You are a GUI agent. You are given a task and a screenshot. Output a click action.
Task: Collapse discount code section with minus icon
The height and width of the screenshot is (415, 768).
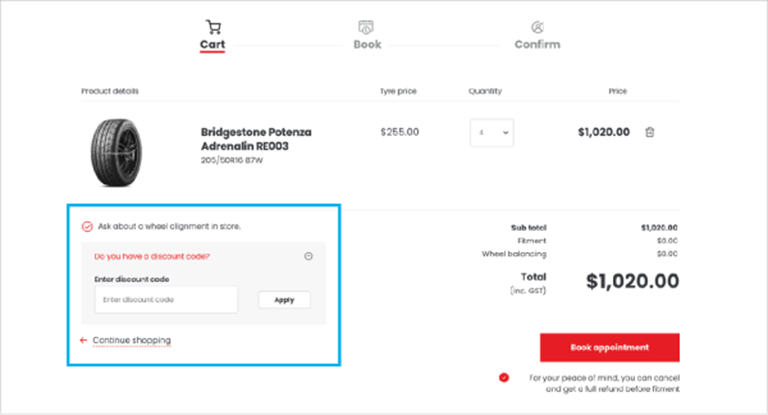point(309,256)
